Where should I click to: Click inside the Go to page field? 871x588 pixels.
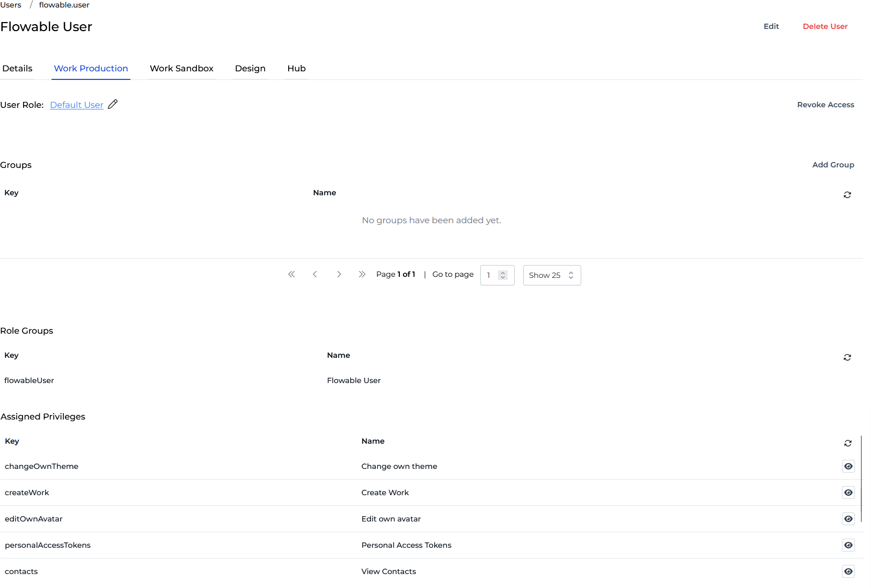pyautogui.click(x=491, y=275)
